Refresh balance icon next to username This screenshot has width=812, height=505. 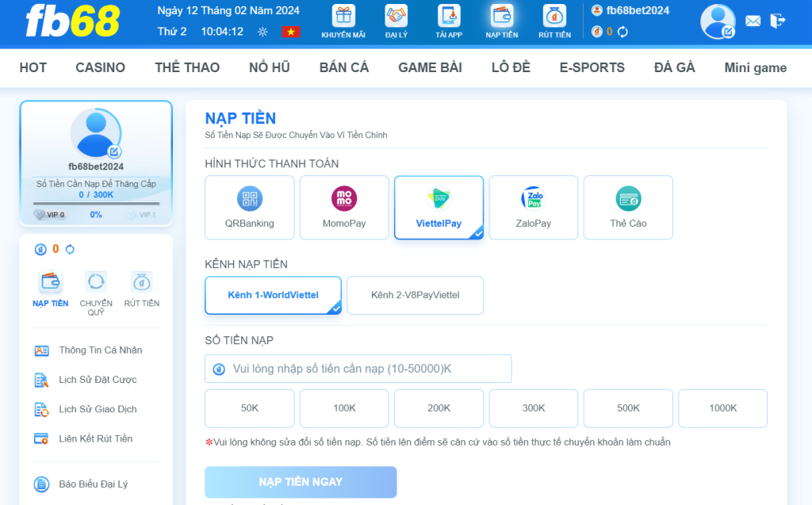click(x=623, y=32)
